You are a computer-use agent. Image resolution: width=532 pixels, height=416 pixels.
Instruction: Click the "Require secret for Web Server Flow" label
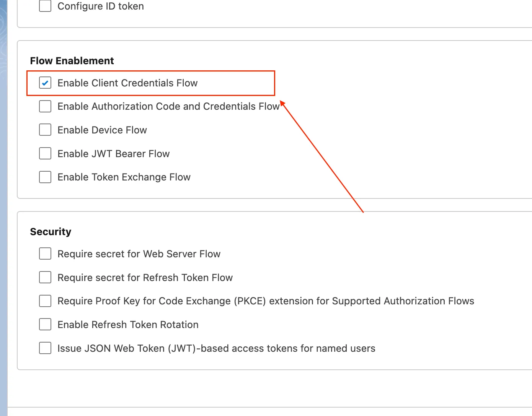(139, 254)
